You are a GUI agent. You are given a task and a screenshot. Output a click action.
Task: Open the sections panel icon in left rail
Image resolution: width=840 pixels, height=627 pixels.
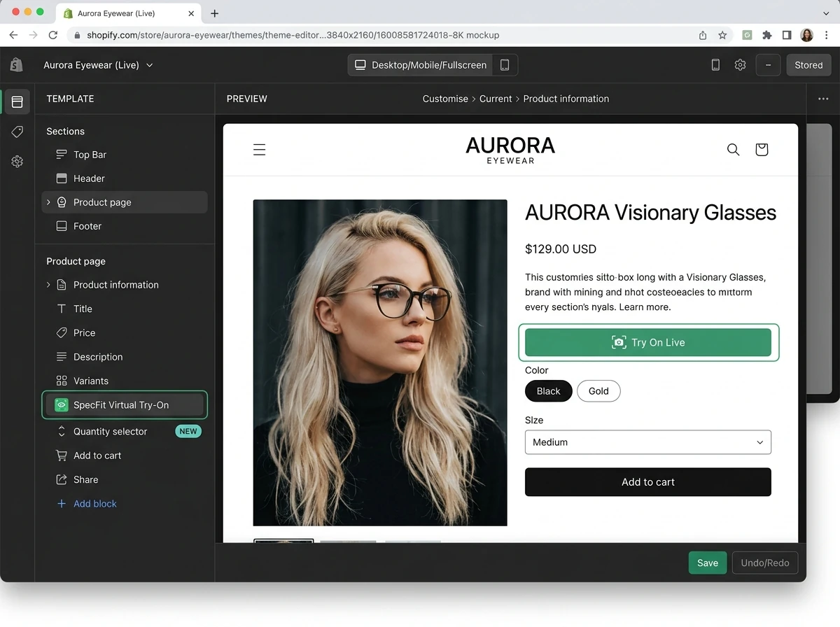17,102
